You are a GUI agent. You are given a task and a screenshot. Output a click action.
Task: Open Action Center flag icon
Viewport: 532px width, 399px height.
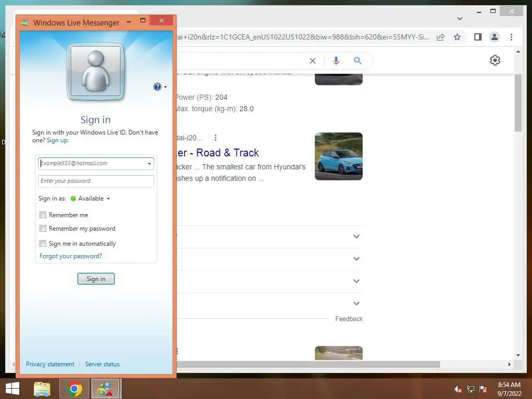pos(483,389)
